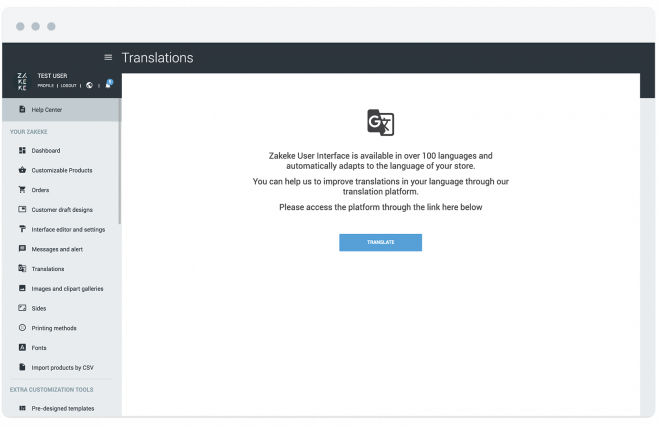This screenshot has width=660, height=427.
Task: Click the Translations sidebar icon
Action: tap(22, 269)
